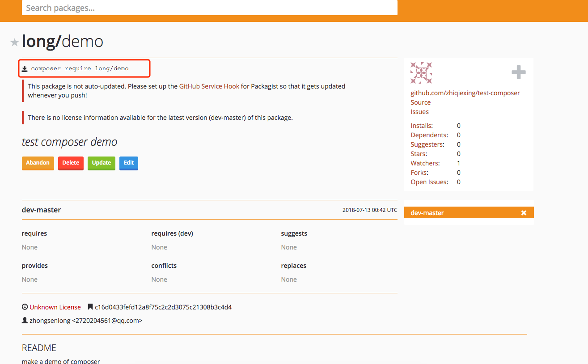
Task: Open the Installs stats link
Action: click(421, 126)
